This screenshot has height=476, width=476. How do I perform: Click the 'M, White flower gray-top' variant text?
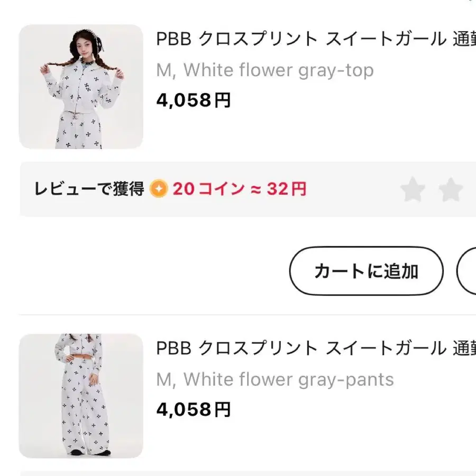tap(265, 70)
